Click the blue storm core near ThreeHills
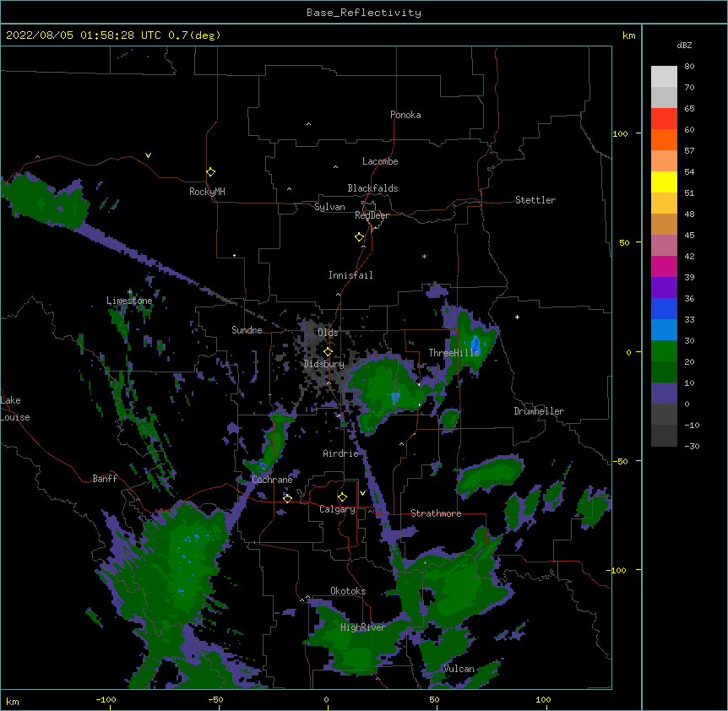728x711 pixels. 475,345
